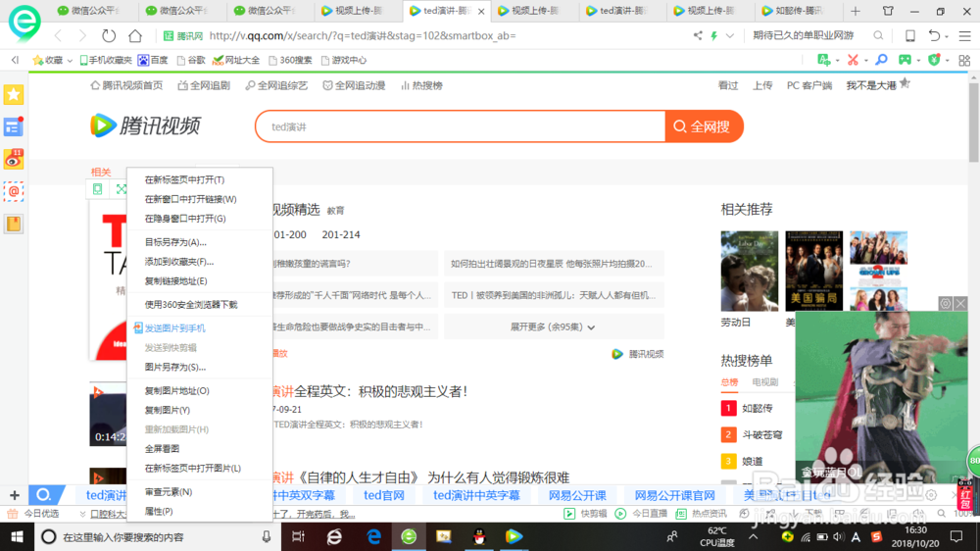Open 全网追剧 link
Viewport: 980px width, 551px height.
click(x=205, y=85)
